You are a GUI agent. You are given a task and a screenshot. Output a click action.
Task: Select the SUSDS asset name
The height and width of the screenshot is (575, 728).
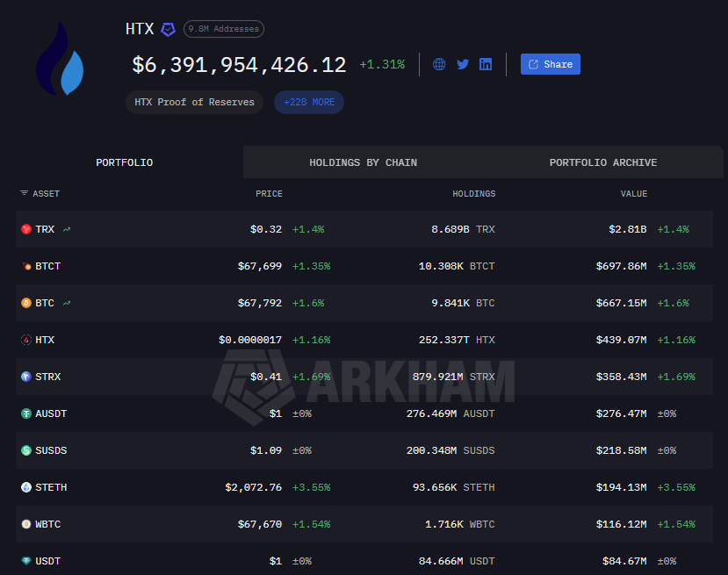[x=51, y=450]
